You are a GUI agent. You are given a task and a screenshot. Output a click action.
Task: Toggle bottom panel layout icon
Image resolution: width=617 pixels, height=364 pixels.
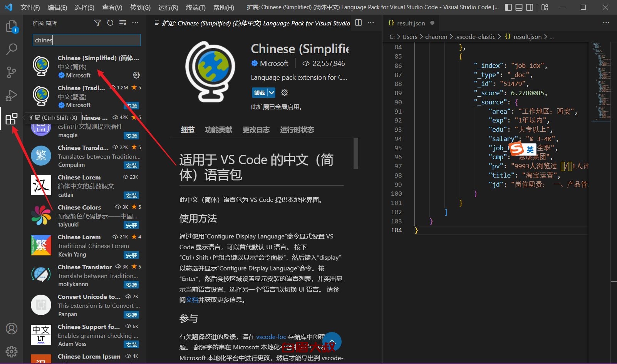click(x=519, y=7)
